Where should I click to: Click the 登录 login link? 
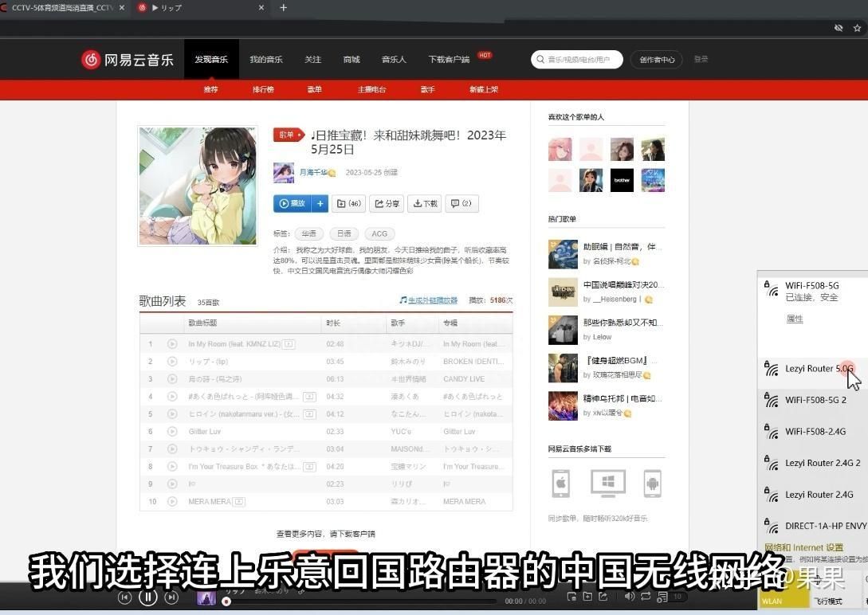701,59
